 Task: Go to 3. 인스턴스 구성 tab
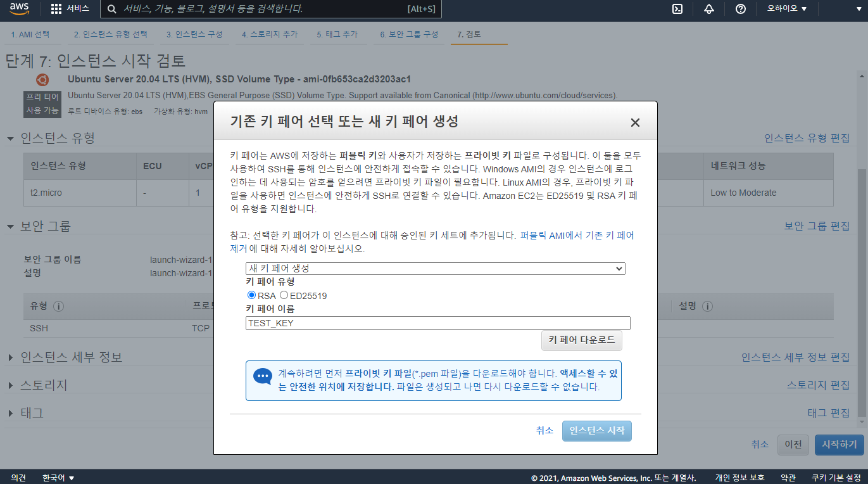click(x=194, y=34)
